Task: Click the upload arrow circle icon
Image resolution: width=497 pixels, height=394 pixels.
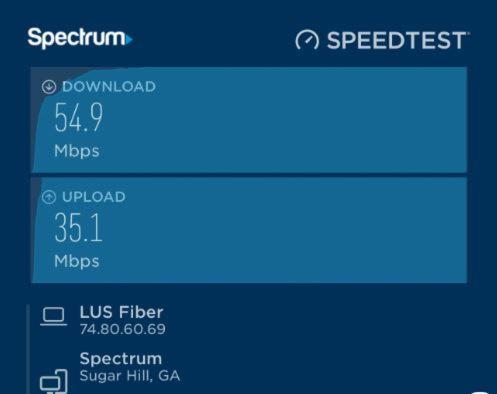Action: pyautogui.click(x=49, y=197)
